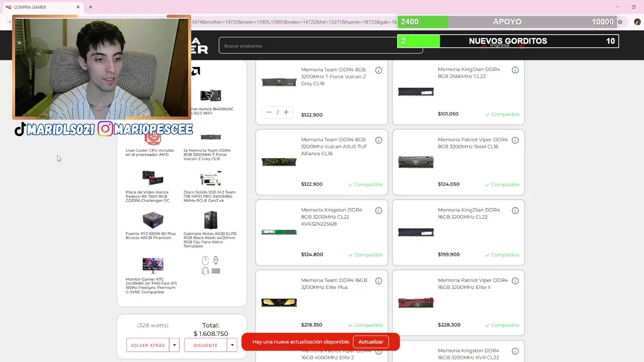Click the (328 watts) label
Screen dimensions: 644x362
coord(152,325)
